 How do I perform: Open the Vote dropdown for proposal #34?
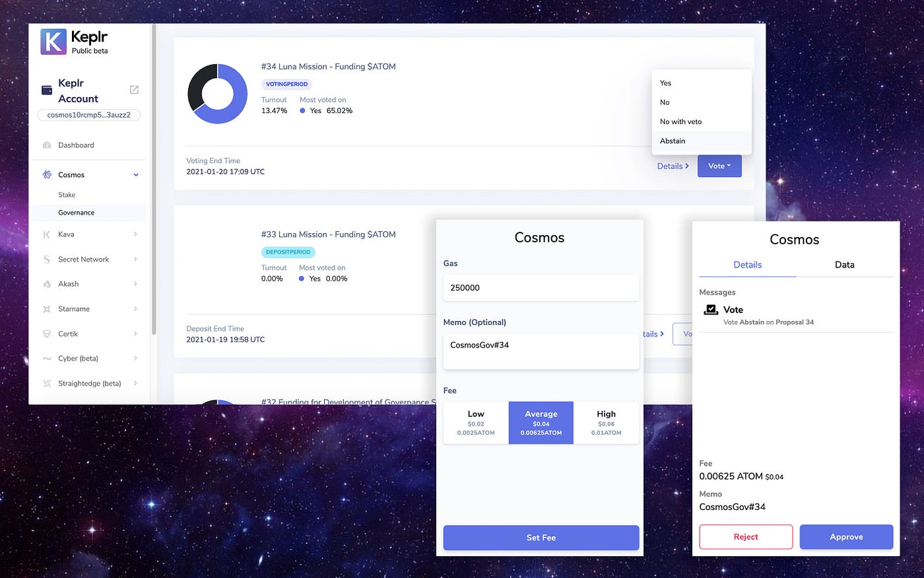719,166
